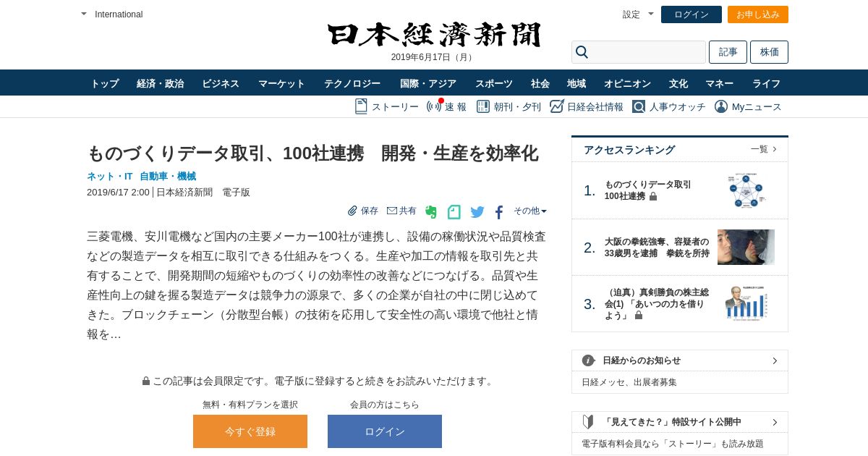Open 文化 section
The width and height of the screenshot is (868, 456).
click(678, 83)
